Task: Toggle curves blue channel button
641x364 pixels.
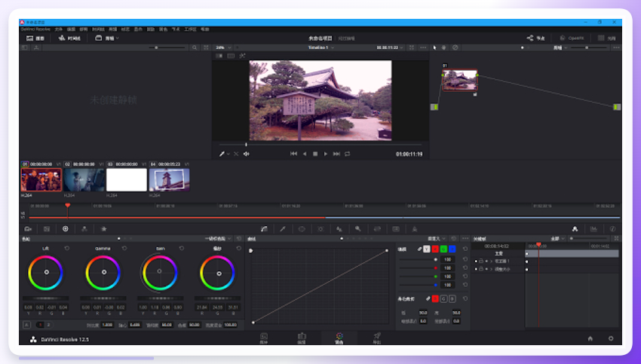Action: click(x=452, y=249)
